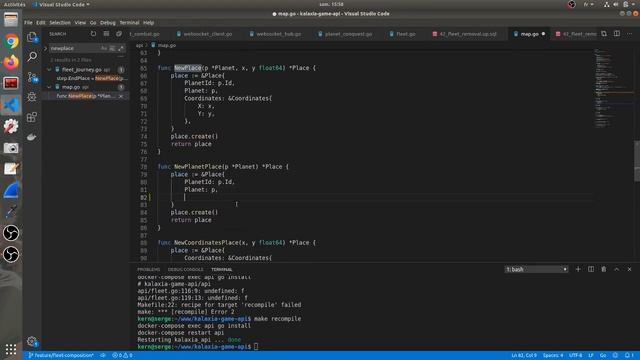Close the terminal panel

629,269
